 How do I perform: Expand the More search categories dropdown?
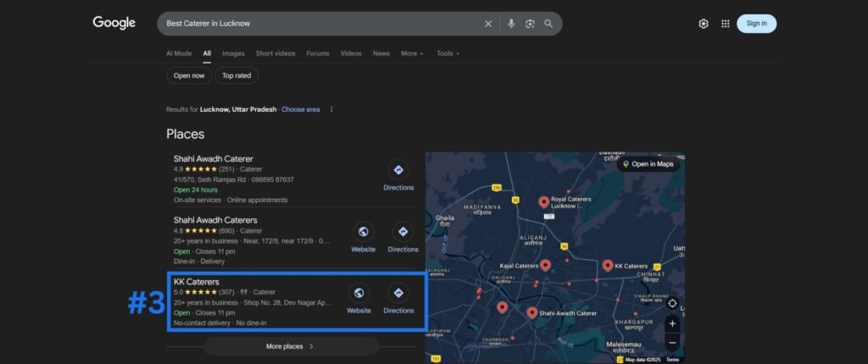[x=412, y=53]
